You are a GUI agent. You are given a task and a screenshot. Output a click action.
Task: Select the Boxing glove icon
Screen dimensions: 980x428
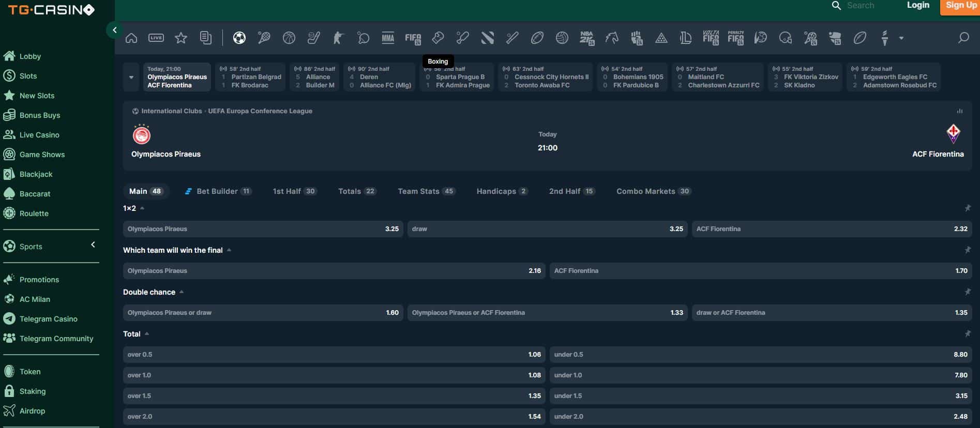pyautogui.click(x=438, y=38)
